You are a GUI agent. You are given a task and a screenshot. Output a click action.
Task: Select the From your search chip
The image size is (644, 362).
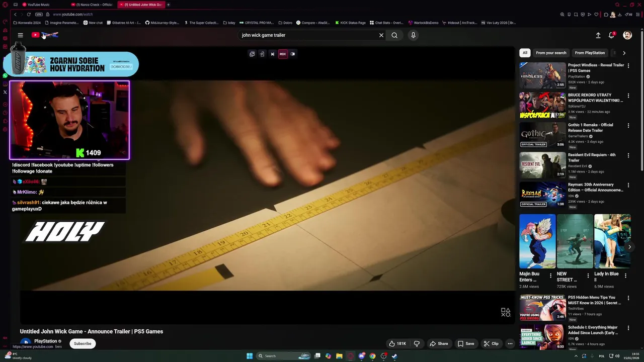[x=551, y=53]
